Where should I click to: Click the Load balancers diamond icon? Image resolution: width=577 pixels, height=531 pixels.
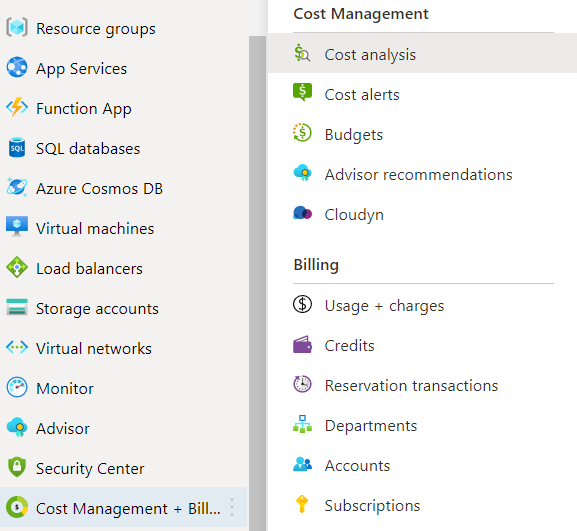click(17, 267)
